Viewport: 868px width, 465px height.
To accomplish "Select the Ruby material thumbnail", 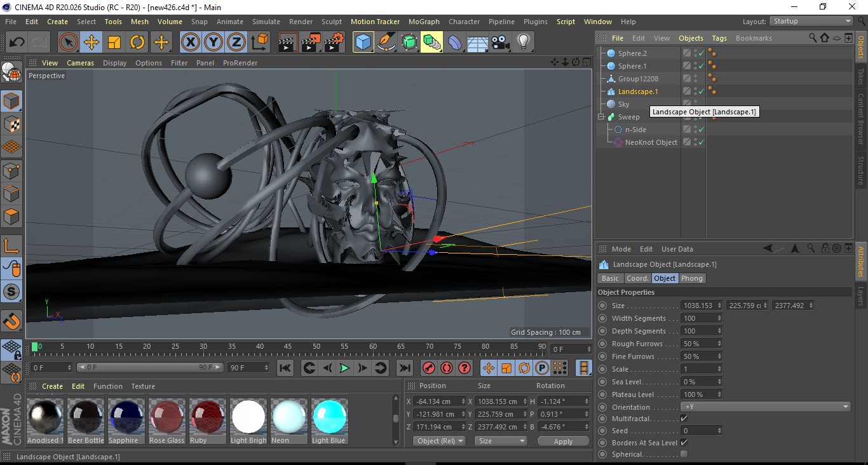I will tap(208, 417).
